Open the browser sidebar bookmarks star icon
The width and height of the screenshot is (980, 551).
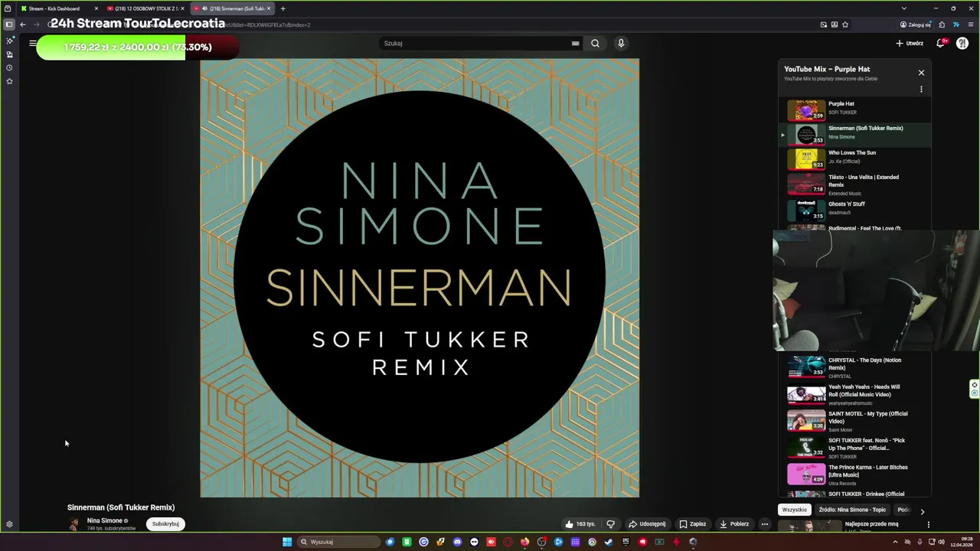tap(9, 80)
